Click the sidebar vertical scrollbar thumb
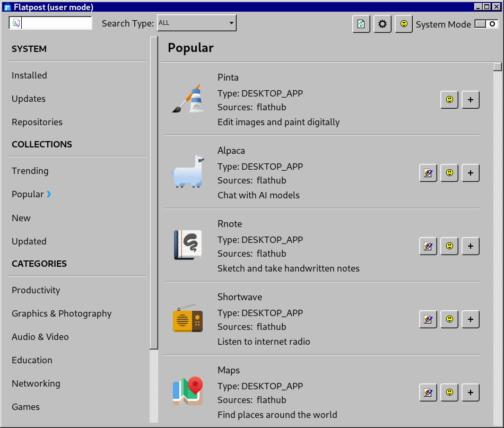 tap(154, 193)
